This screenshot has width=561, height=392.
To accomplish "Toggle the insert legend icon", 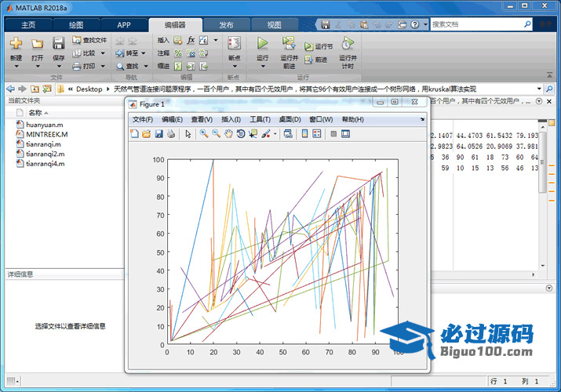I will pos(317,134).
